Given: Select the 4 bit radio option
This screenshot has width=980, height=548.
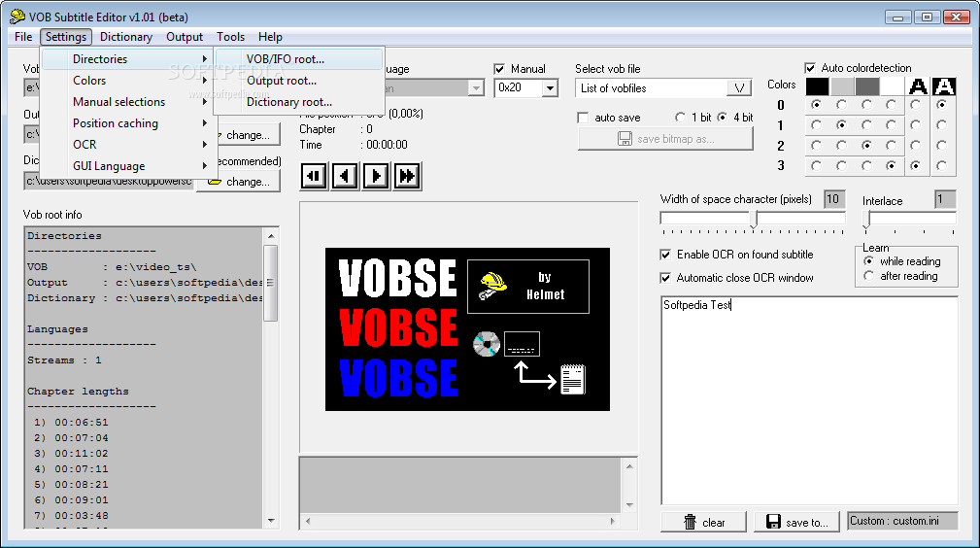Looking at the screenshot, I should (723, 117).
